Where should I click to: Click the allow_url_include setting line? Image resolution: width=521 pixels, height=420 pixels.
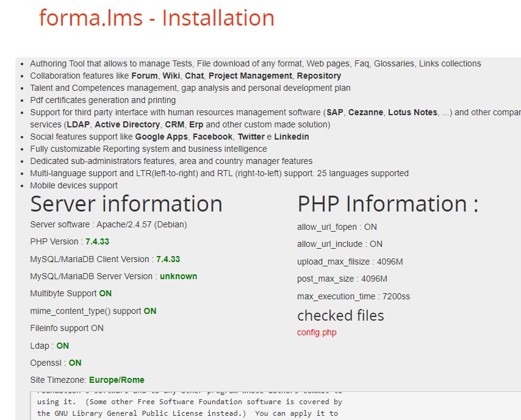340,244
